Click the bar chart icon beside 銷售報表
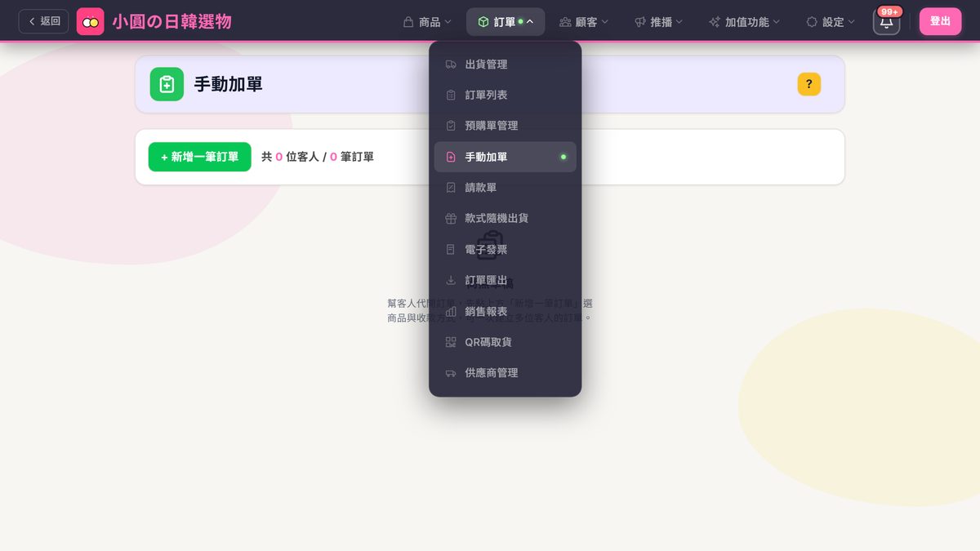The image size is (980, 551). click(x=451, y=312)
